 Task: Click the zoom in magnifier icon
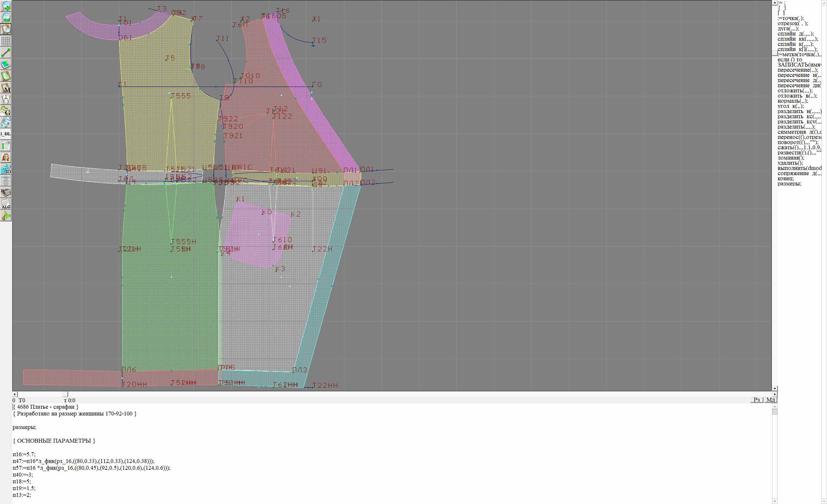[6, 6]
